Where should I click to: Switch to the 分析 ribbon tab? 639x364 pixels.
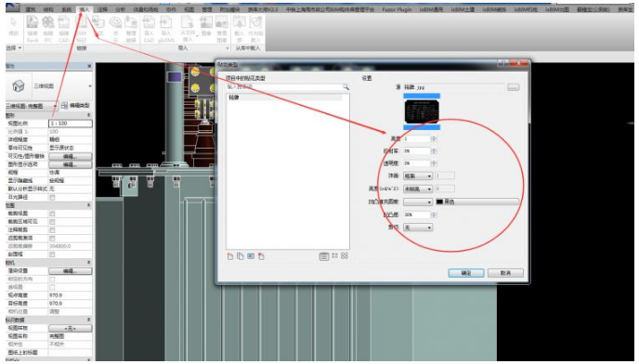coord(120,9)
